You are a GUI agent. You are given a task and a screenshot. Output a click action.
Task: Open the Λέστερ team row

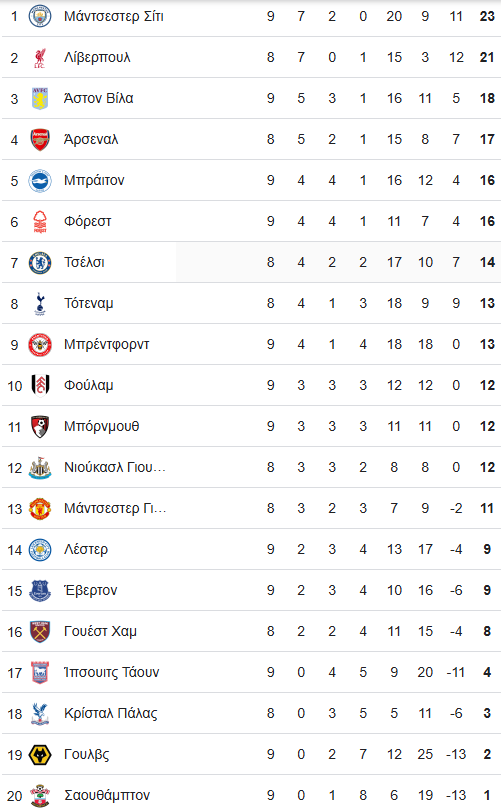pos(251,550)
